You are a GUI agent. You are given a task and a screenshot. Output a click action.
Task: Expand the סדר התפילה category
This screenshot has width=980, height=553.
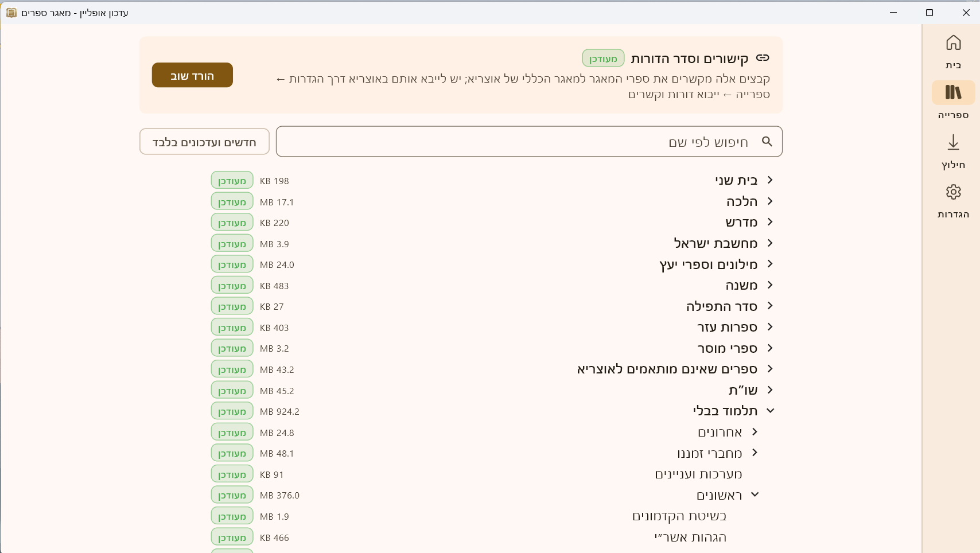click(770, 306)
